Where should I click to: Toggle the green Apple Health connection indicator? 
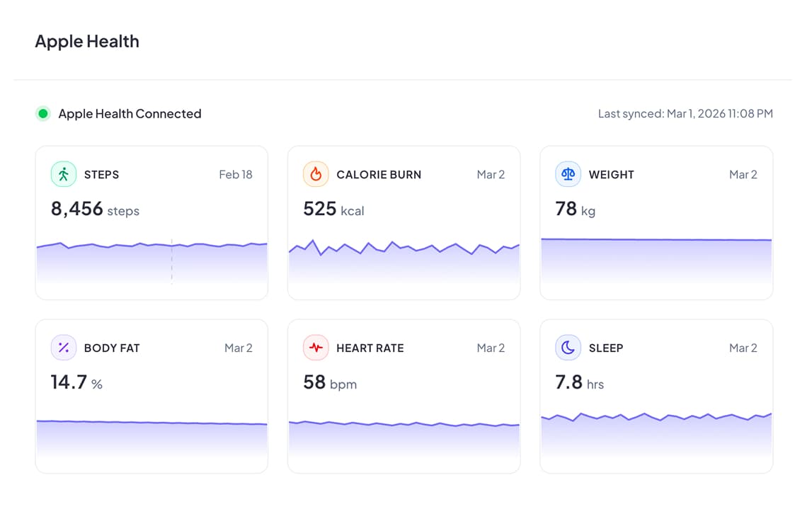(x=43, y=113)
